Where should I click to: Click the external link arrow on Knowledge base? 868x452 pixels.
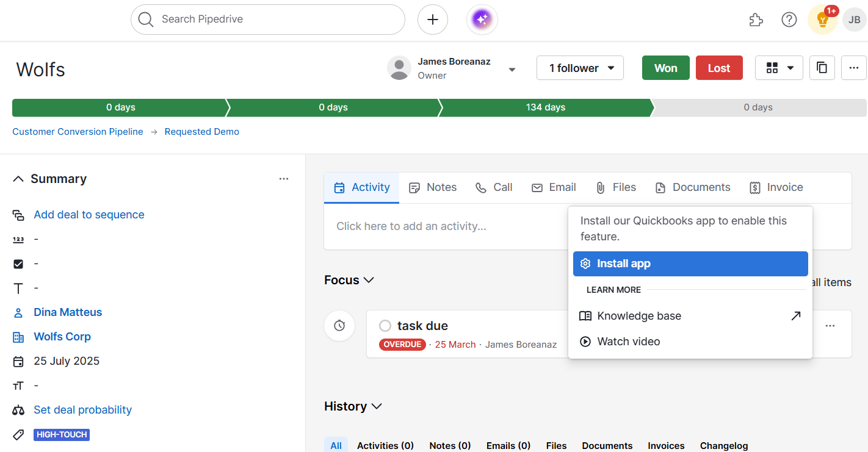[x=795, y=316]
